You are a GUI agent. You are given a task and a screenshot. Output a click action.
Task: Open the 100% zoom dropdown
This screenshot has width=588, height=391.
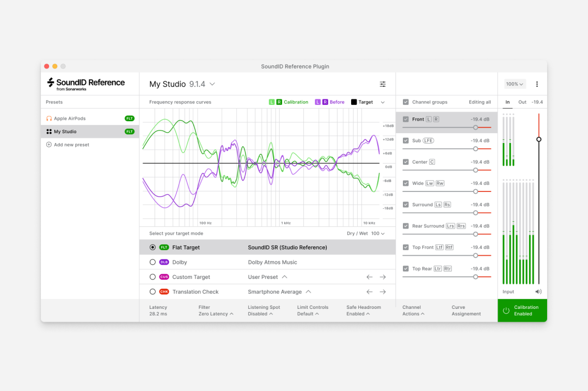pyautogui.click(x=514, y=84)
